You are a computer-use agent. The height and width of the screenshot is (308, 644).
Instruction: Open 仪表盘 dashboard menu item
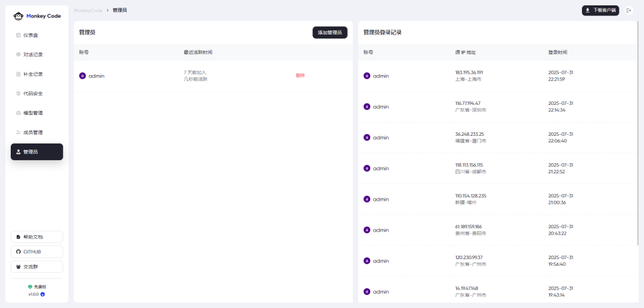pos(37,35)
